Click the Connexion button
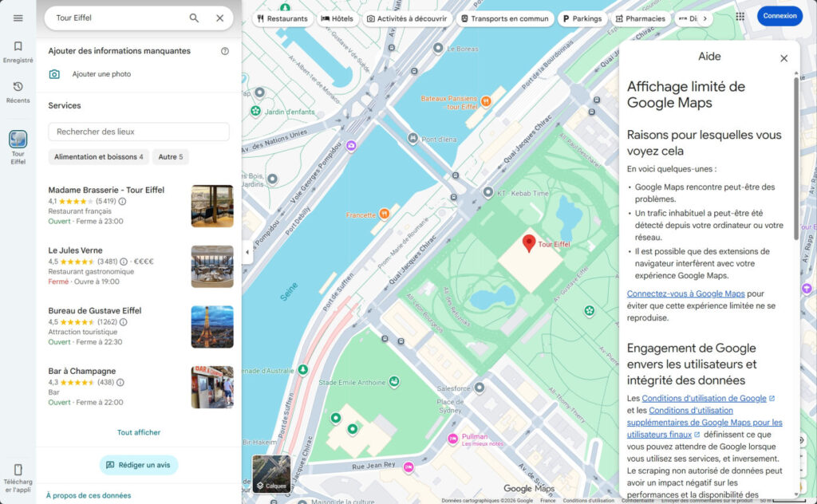The height and width of the screenshot is (504, 817). (780, 15)
